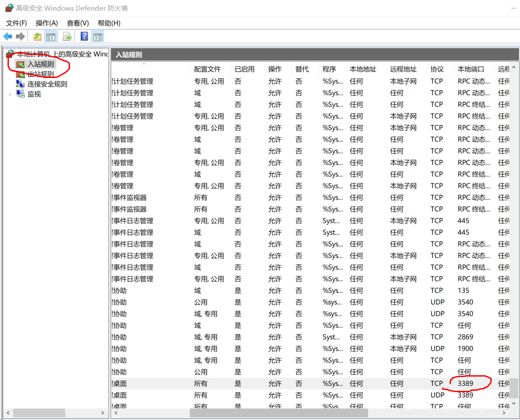
Task: Select the outbound rules (出站规则) tree icon
Action: click(20, 74)
